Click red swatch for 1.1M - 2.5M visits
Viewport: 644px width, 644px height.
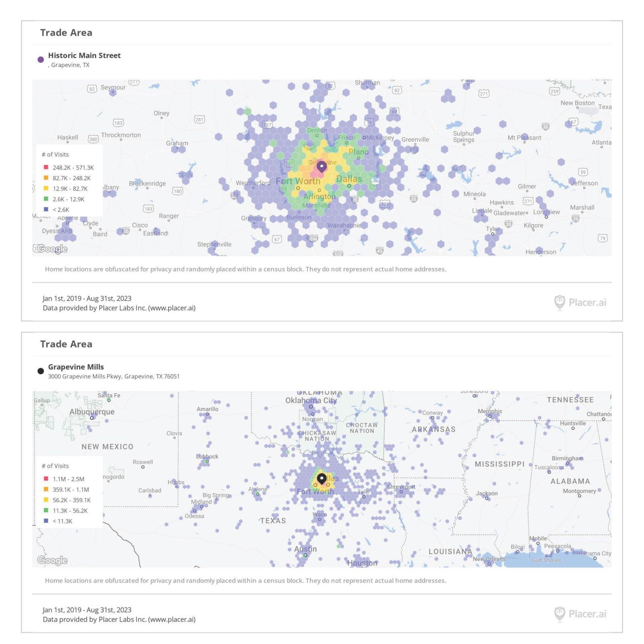point(46,479)
